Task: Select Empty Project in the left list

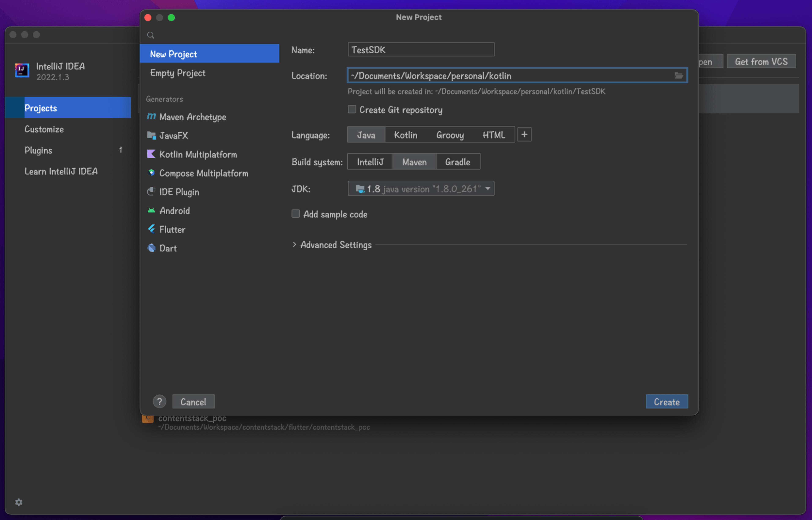Action: coord(209,73)
